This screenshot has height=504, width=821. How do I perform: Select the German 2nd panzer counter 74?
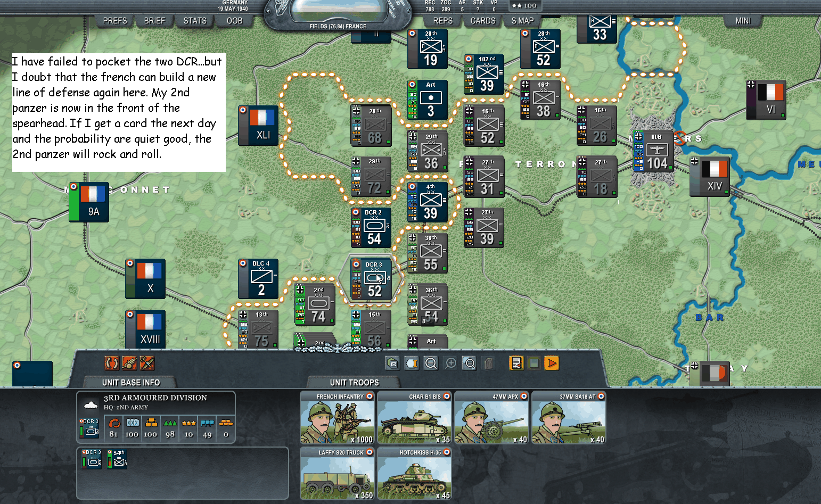pos(315,304)
